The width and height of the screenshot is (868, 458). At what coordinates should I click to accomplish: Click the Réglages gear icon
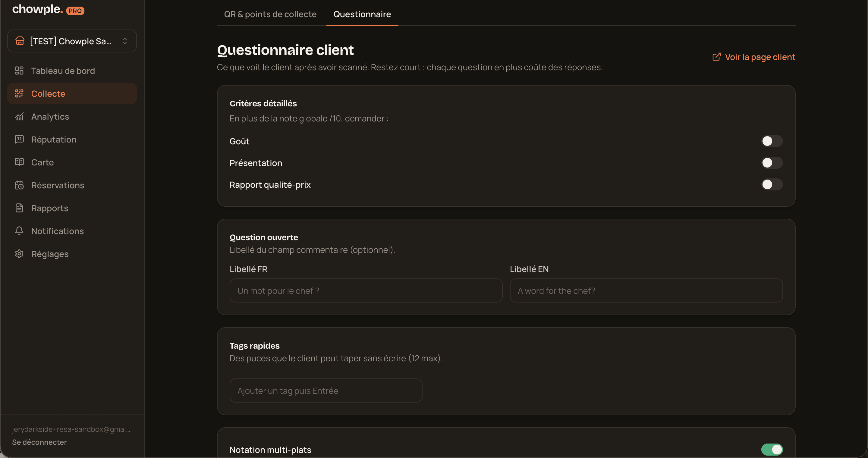[x=19, y=254]
